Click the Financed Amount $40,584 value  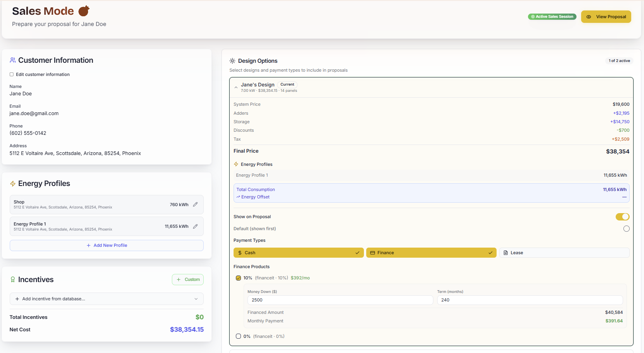coord(614,312)
